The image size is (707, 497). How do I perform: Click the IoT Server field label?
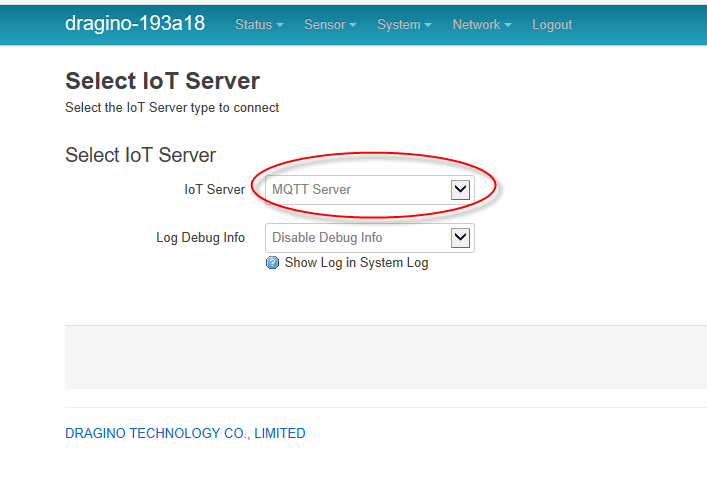click(215, 189)
